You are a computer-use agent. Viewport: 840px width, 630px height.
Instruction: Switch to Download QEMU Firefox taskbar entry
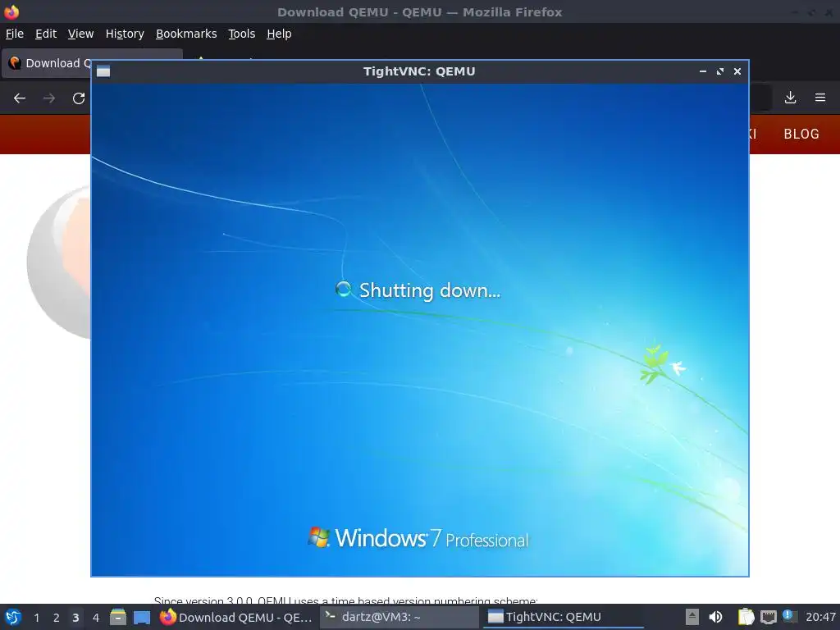[x=236, y=617]
